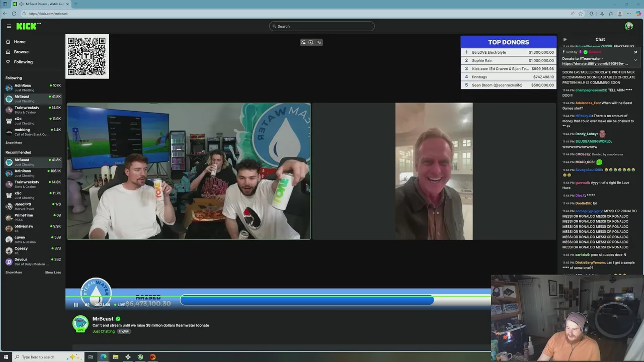Expand the pinned message chevron
This screenshot has height=362, width=644.
tap(635, 60)
